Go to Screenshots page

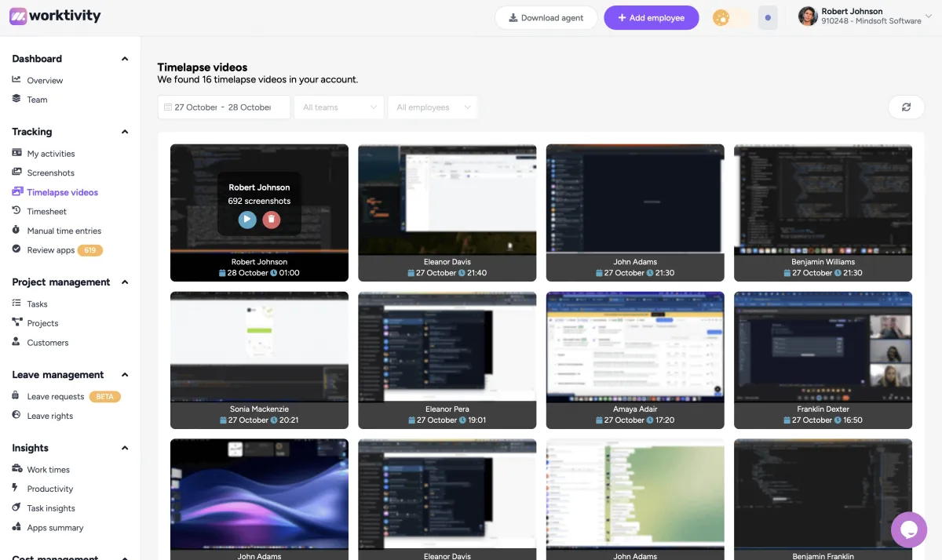click(51, 173)
